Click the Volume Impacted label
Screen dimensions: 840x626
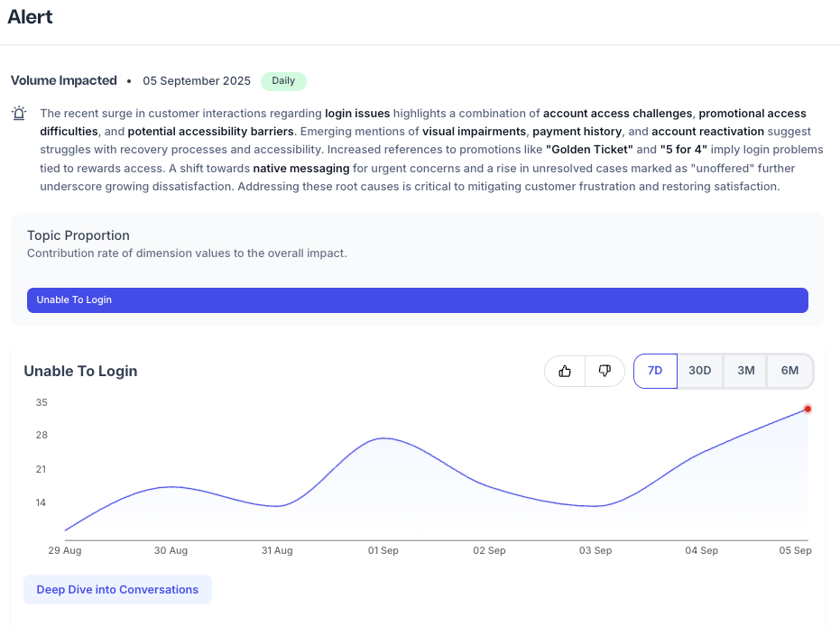click(x=63, y=80)
